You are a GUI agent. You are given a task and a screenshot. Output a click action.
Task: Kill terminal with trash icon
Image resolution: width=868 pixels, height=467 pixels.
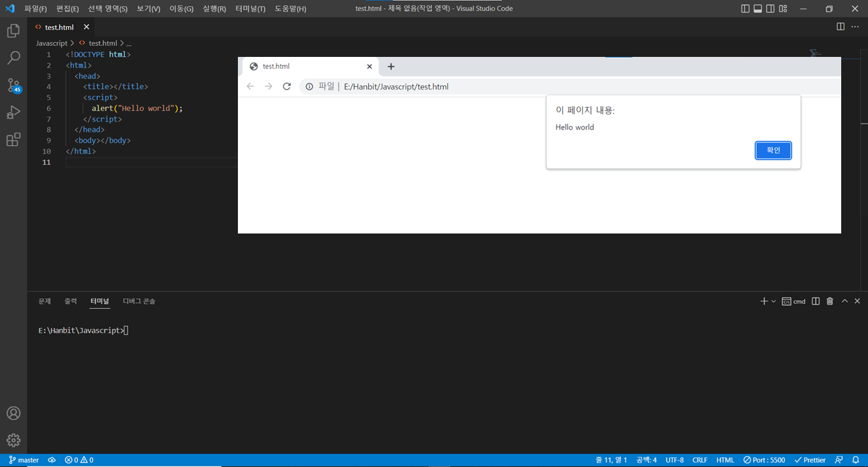830,301
